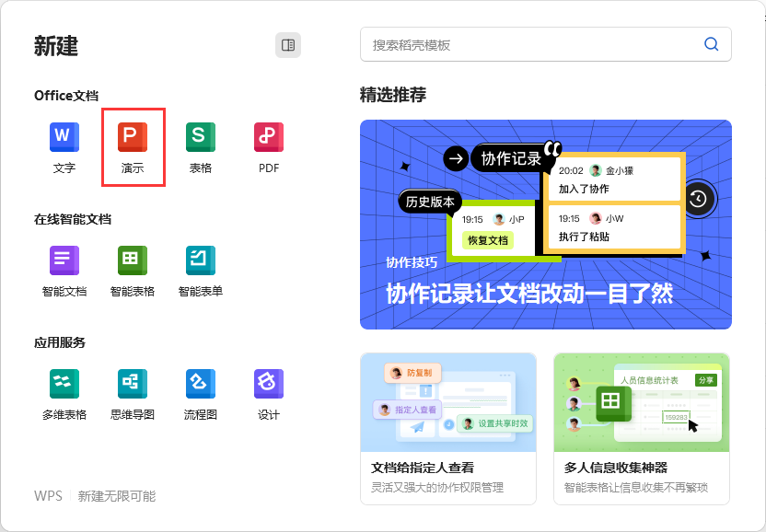
Task: Click the 智能表格让信息收集不再繁琐 description
Action: pos(636,488)
